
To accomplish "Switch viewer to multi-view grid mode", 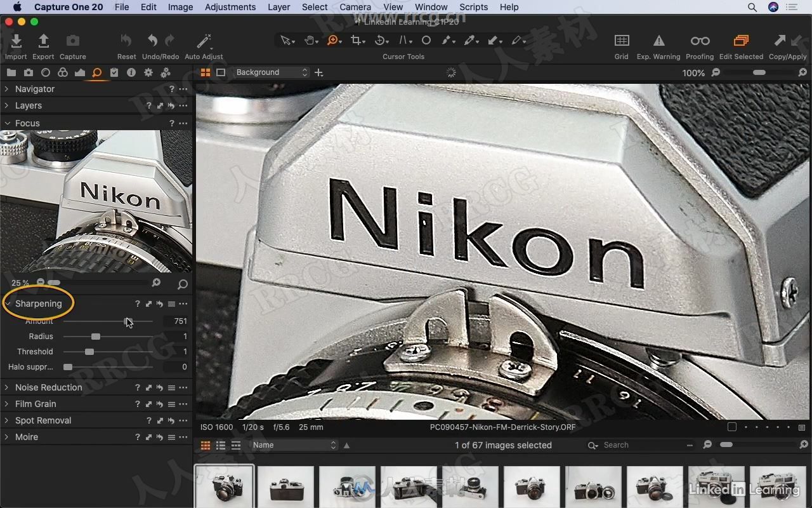I will click(206, 72).
